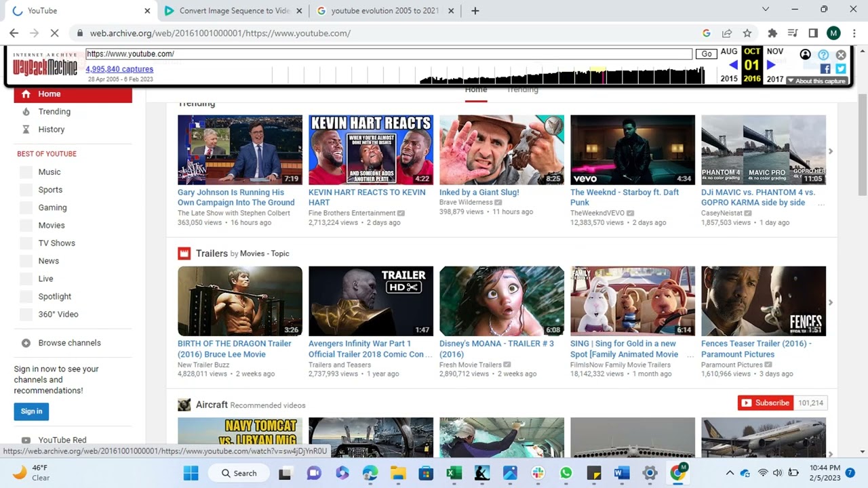Open Word from the taskbar
This screenshot has height=488, width=868.
click(622, 473)
